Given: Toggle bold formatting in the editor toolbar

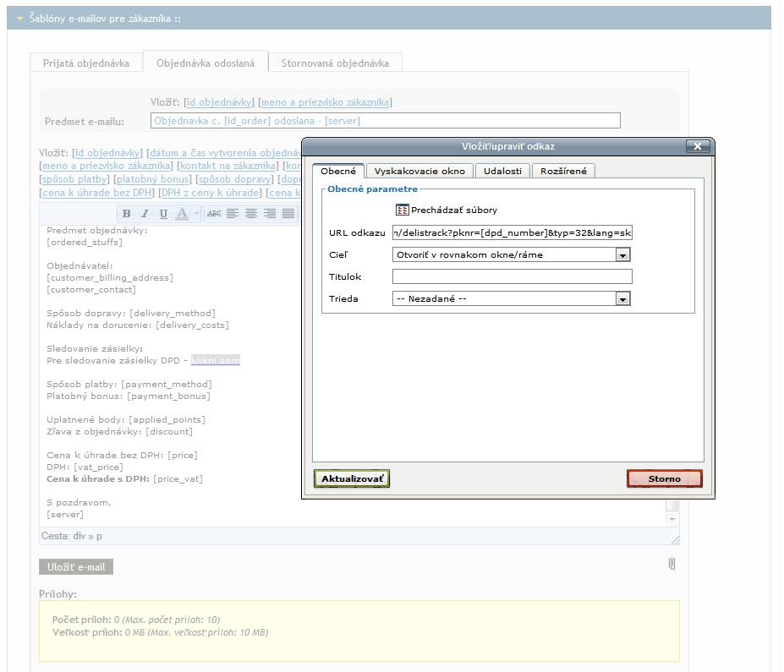Looking at the screenshot, I should pos(127,214).
